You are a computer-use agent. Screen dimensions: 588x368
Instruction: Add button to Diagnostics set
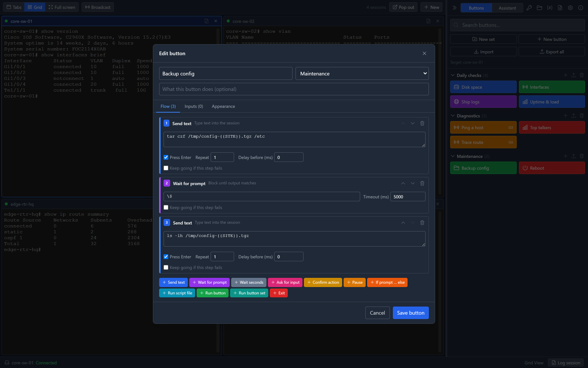566,116
